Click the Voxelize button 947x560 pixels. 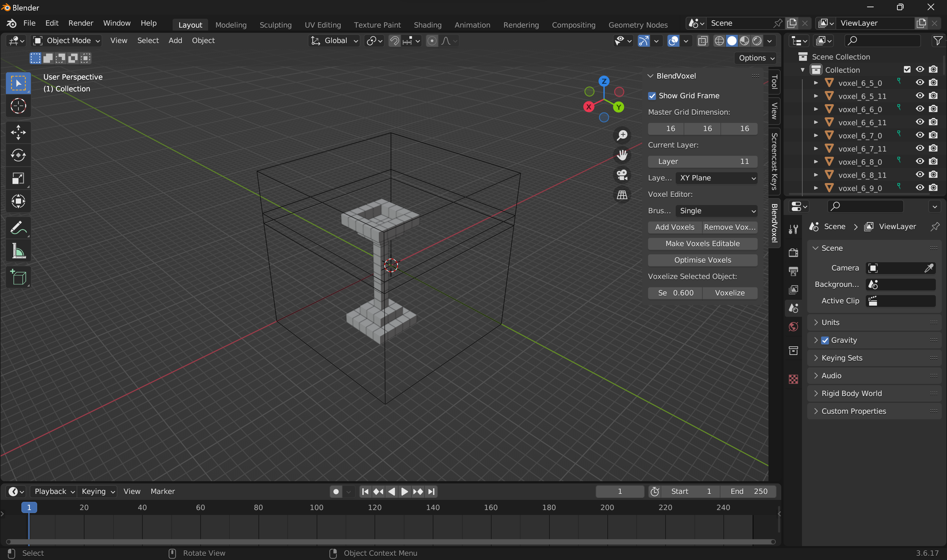click(x=730, y=293)
